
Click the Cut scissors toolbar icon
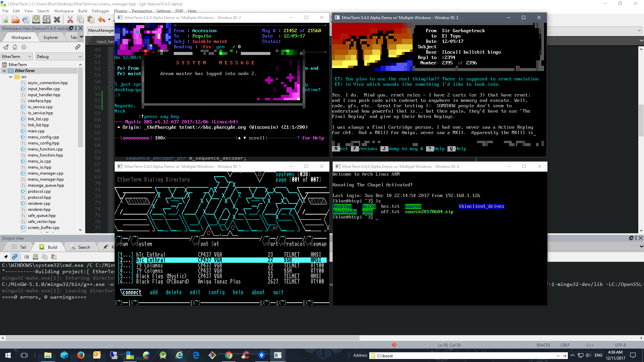pyautogui.click(x=70, y=20)
